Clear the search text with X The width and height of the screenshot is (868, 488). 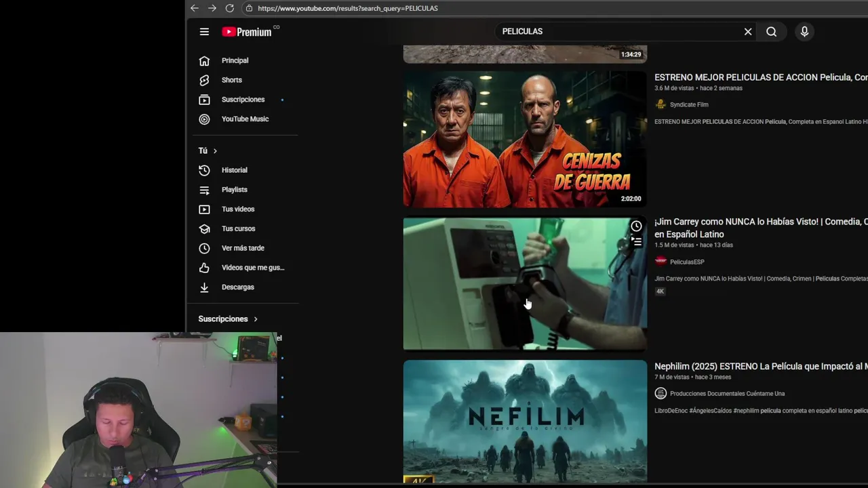tap(748, 31)
